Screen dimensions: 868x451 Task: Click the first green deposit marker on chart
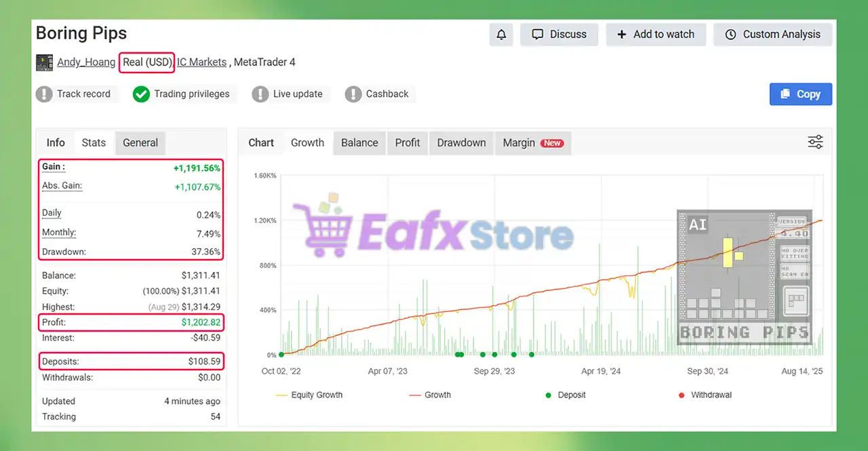pyautogui.click(x=281, y=355)
